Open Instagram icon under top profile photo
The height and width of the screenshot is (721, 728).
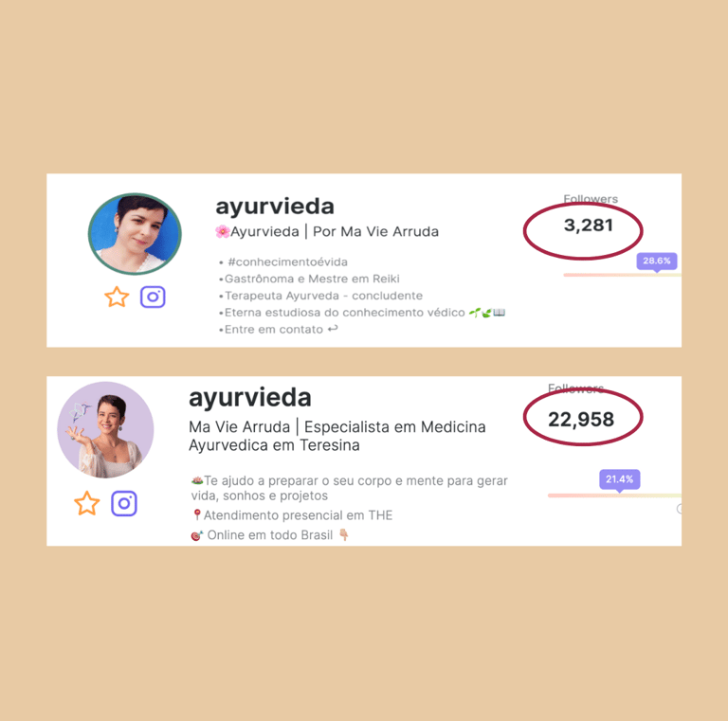coord(153,297)
